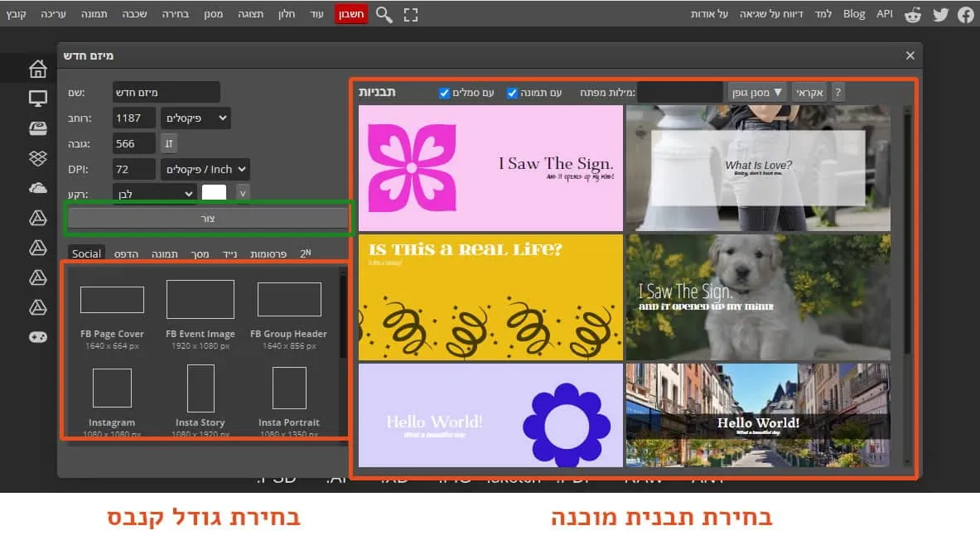980x545 pixels.
Task: Open the DPI units 'פיקסלים / Inch' dropdown
Action: click(205, 170)
